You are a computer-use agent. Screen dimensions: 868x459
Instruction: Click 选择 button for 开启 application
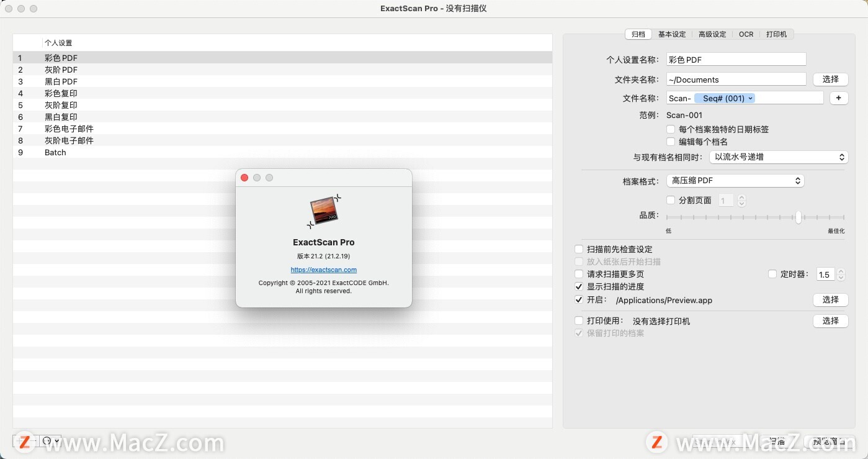click(x=831, y=299)
